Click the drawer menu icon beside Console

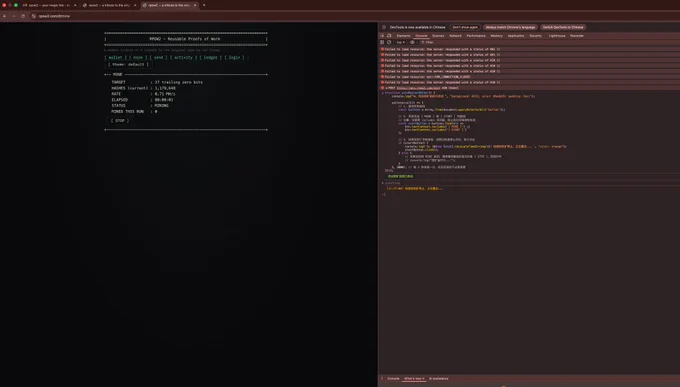tap(382, 379)
